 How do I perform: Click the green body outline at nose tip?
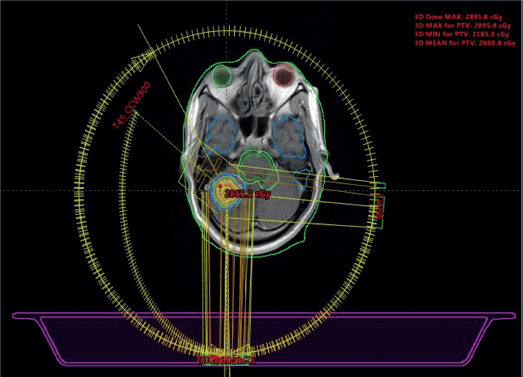pos(253,51)
